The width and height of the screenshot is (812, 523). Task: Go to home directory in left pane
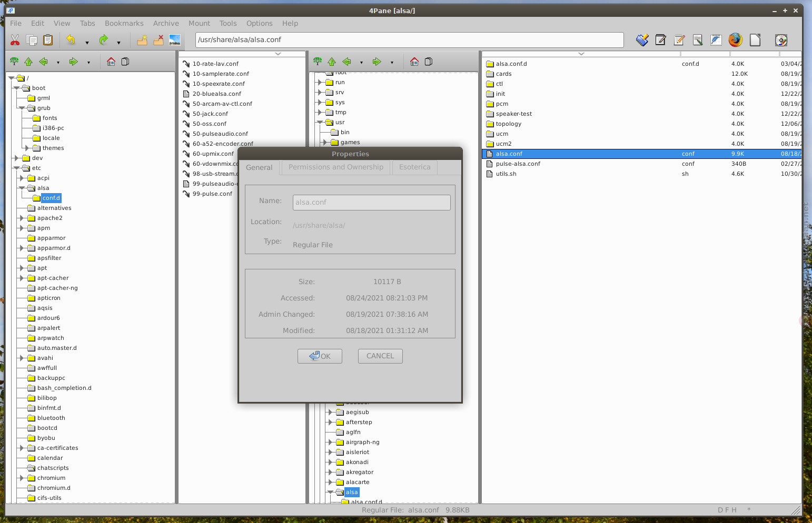111,62
